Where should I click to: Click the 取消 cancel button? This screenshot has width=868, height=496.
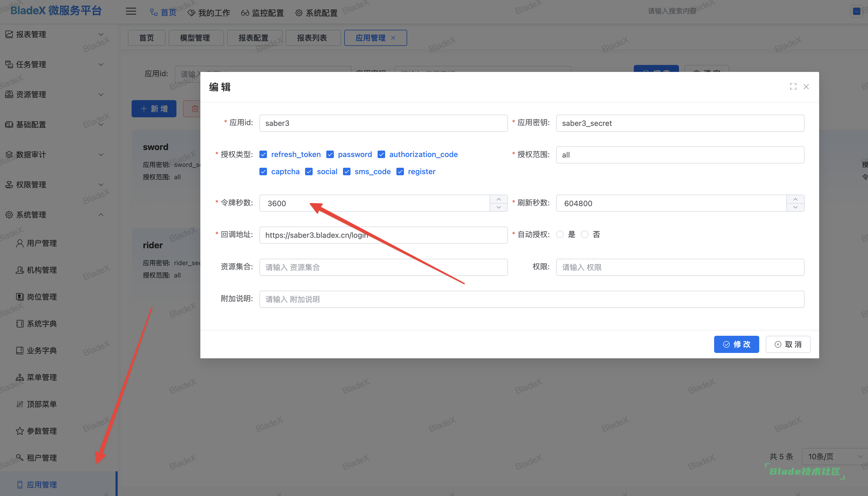click(788, 344)
